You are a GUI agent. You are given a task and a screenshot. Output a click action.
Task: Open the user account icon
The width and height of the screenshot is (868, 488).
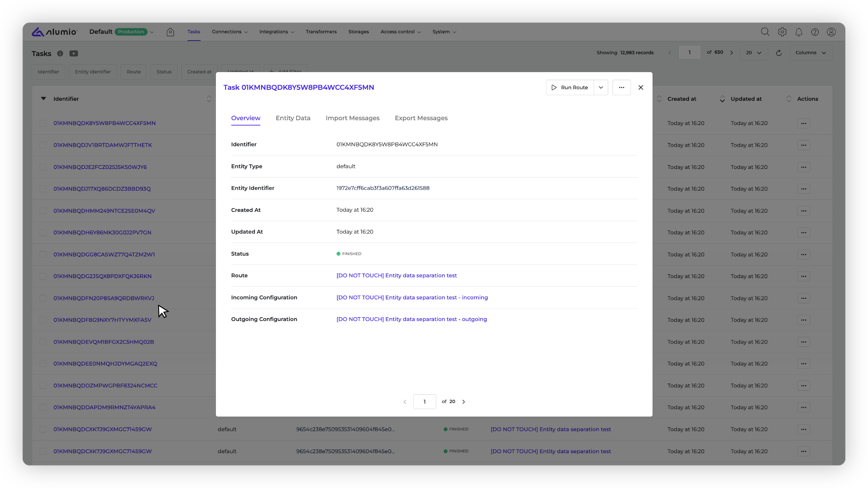tap(831, 32)
